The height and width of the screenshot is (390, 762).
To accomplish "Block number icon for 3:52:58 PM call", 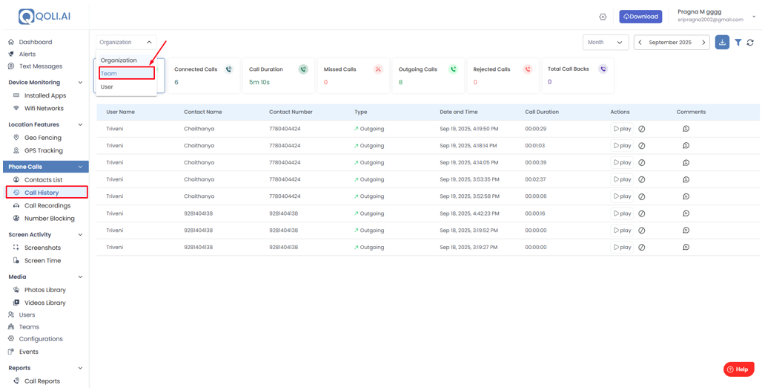I will click(x=641, y=196).
